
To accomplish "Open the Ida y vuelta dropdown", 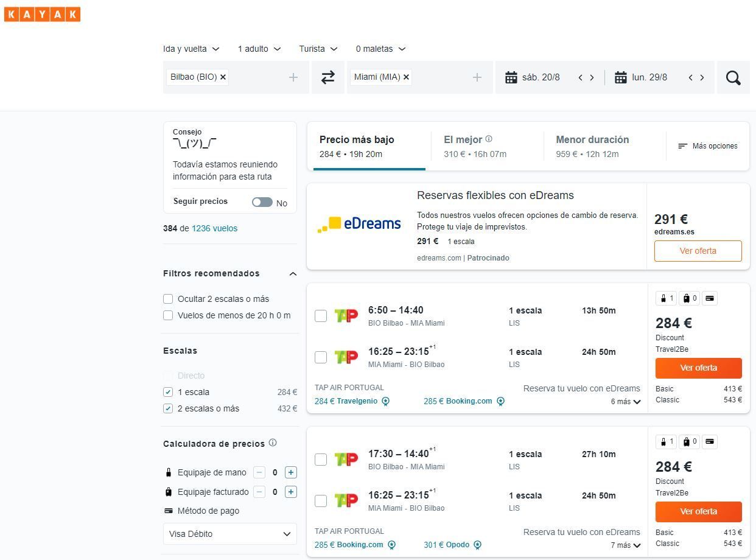I will [x=191, y=49].
